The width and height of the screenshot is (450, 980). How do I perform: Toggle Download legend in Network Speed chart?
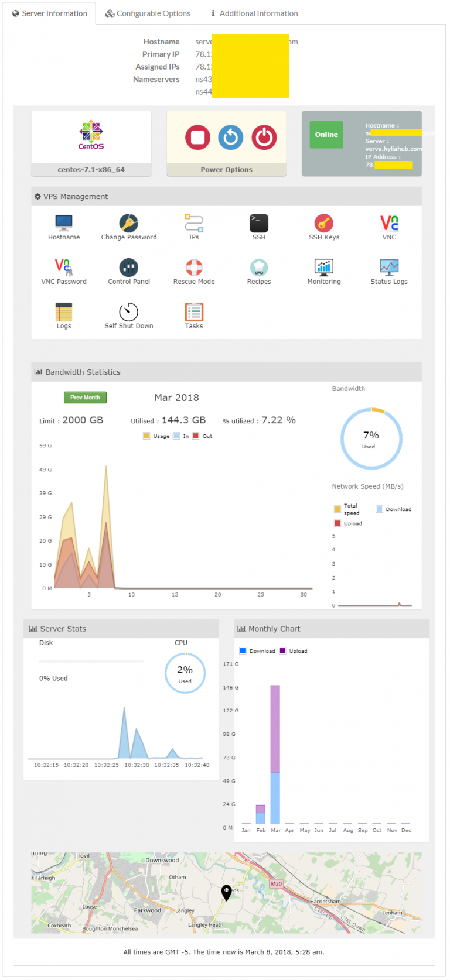tap(394, 509)
